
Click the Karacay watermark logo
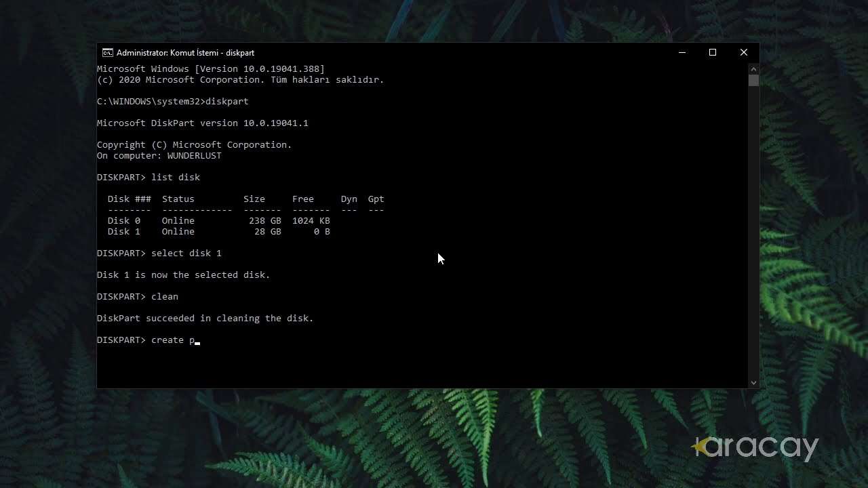point(755,447)
